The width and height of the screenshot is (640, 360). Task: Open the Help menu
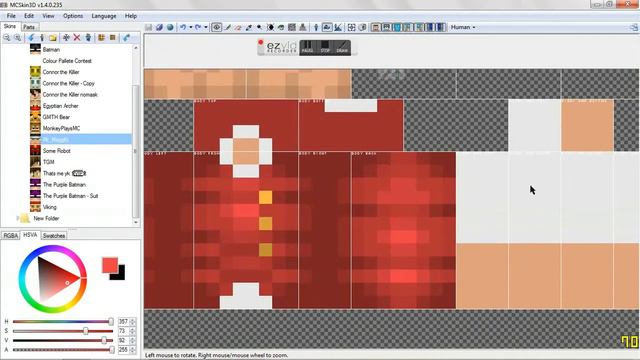[131, 16]
